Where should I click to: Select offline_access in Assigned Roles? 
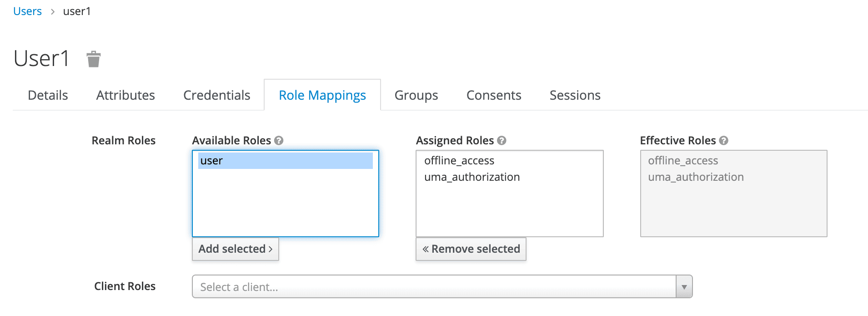[459, 161]
